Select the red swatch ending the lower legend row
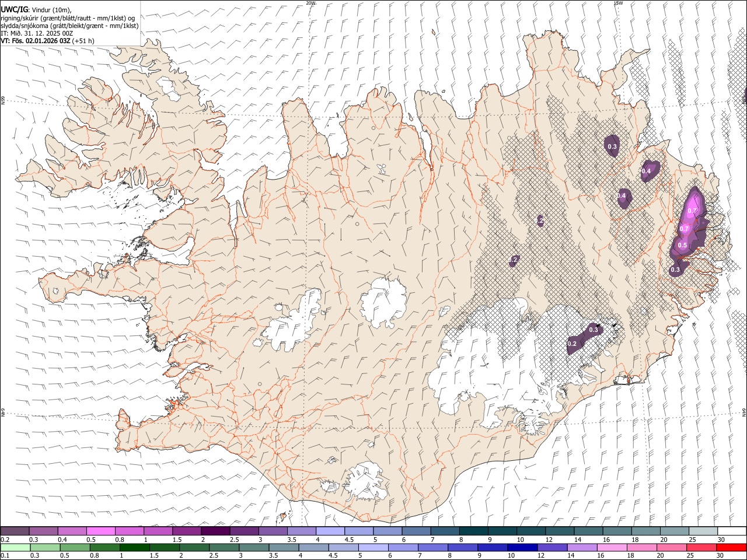Viewport: 747px width, 560px height. click(731, 548)
